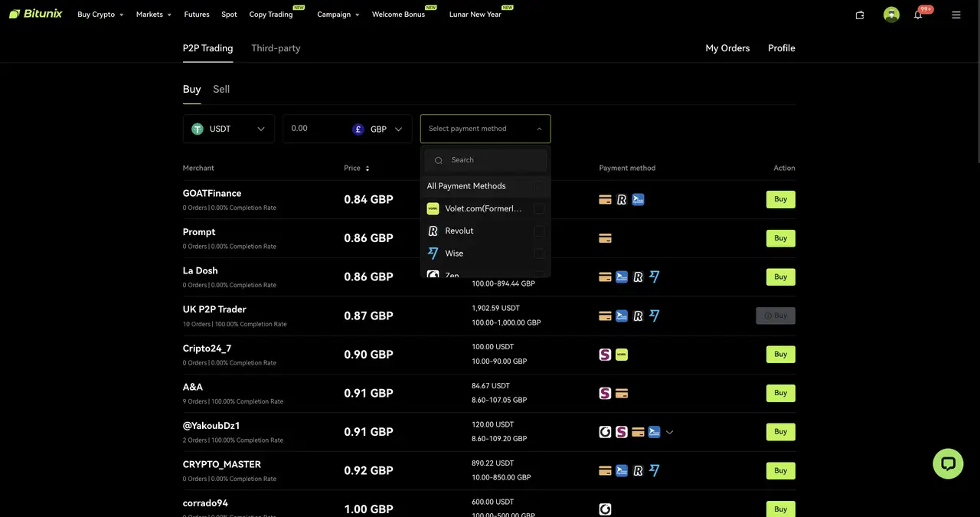Switch to the Third-party tab

click(276, 47)
